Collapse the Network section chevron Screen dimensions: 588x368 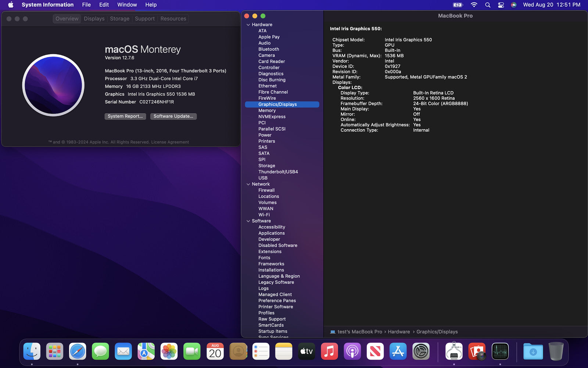click(x=248, y=184)
